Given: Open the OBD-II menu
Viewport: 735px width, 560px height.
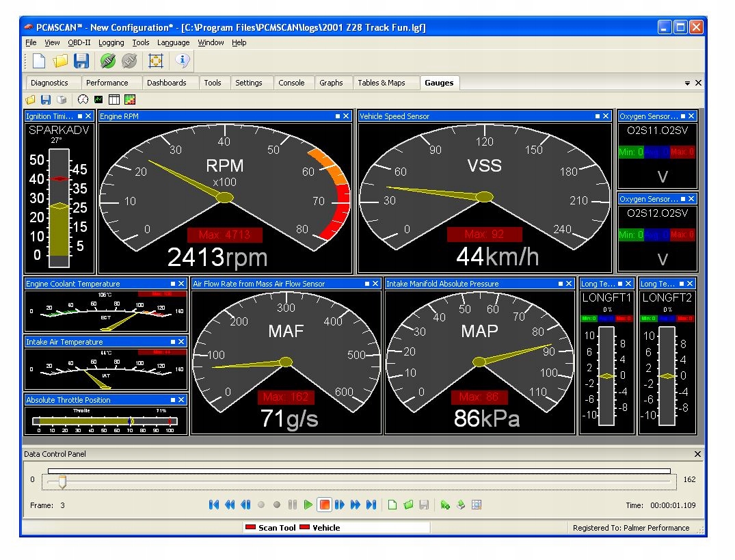Looking at the screenshot, I should [x=79, y=42].
